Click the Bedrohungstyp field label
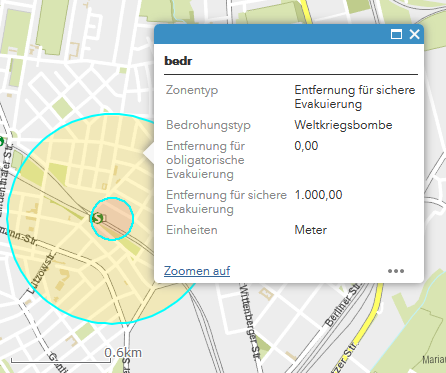Viewport: 446px width, 373px height. [x=208, y=125]
